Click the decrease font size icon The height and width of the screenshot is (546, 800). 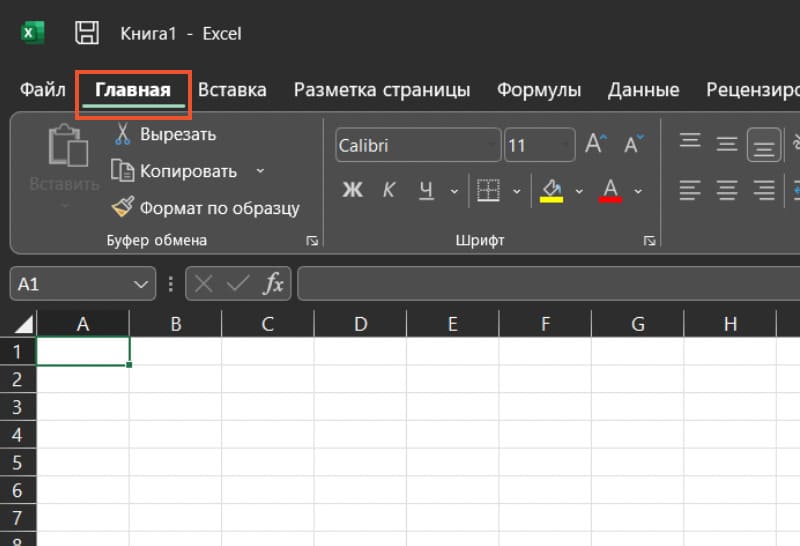pos(633,145)
